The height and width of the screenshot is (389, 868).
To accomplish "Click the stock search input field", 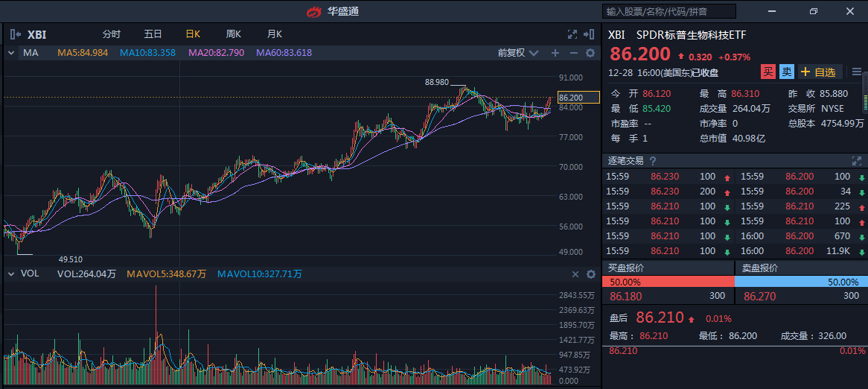I will (668, 11).
